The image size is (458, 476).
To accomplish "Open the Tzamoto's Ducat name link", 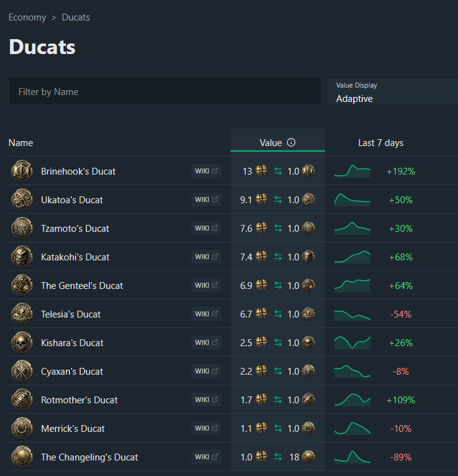I will point(75,228).
